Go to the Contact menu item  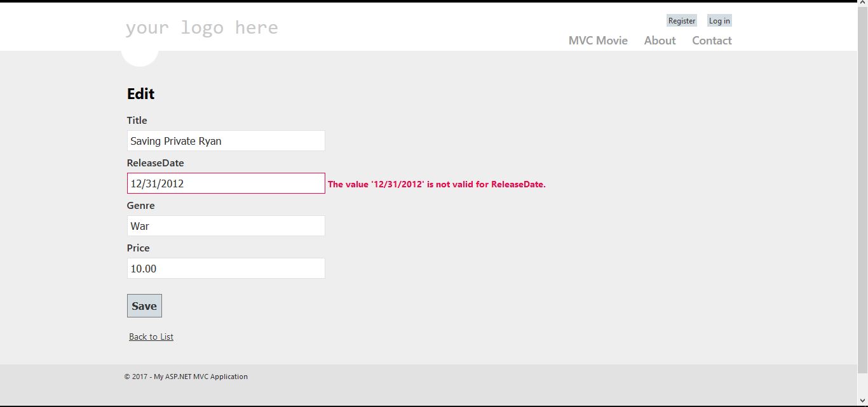coord(712,41)
